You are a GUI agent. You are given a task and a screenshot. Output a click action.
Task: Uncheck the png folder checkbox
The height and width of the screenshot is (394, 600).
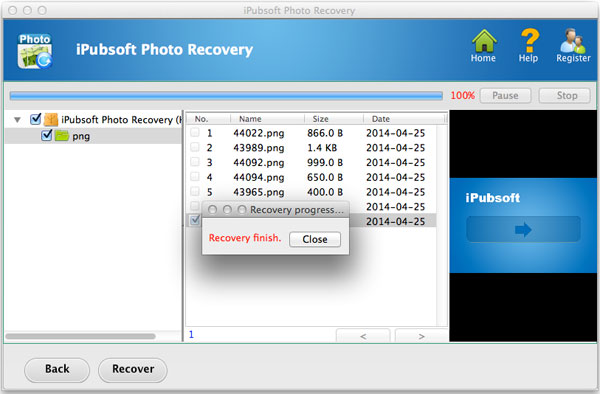point(47,135)
